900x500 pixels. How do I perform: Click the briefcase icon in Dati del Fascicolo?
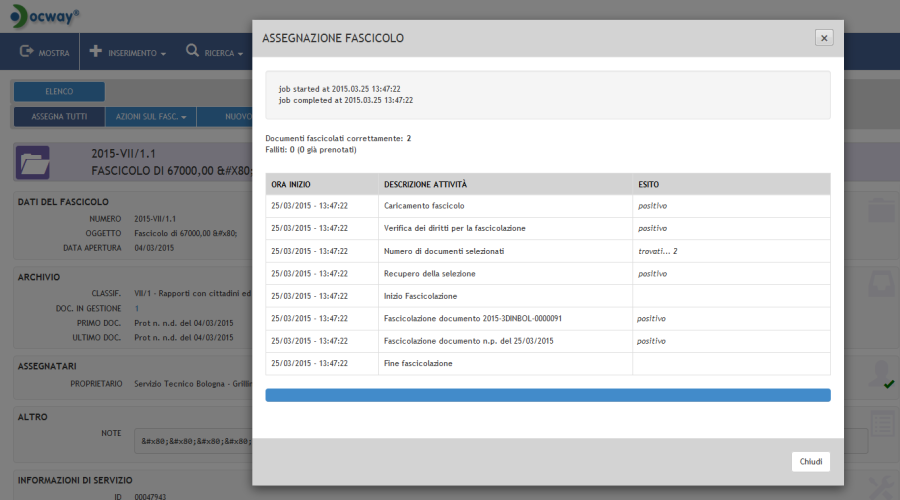coord(881,211)
